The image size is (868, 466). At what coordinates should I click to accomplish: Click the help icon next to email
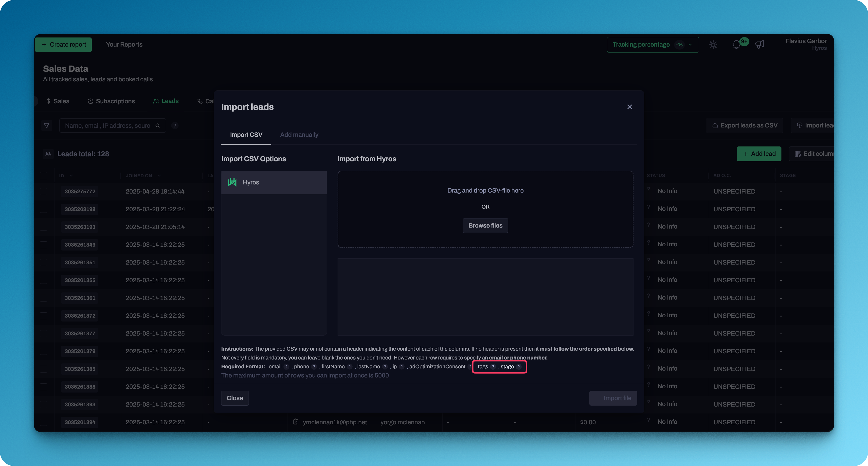[286, 367]
